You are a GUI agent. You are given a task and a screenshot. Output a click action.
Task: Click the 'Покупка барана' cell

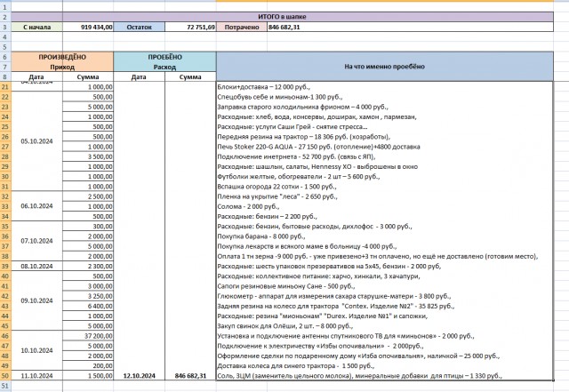[385, 236]
